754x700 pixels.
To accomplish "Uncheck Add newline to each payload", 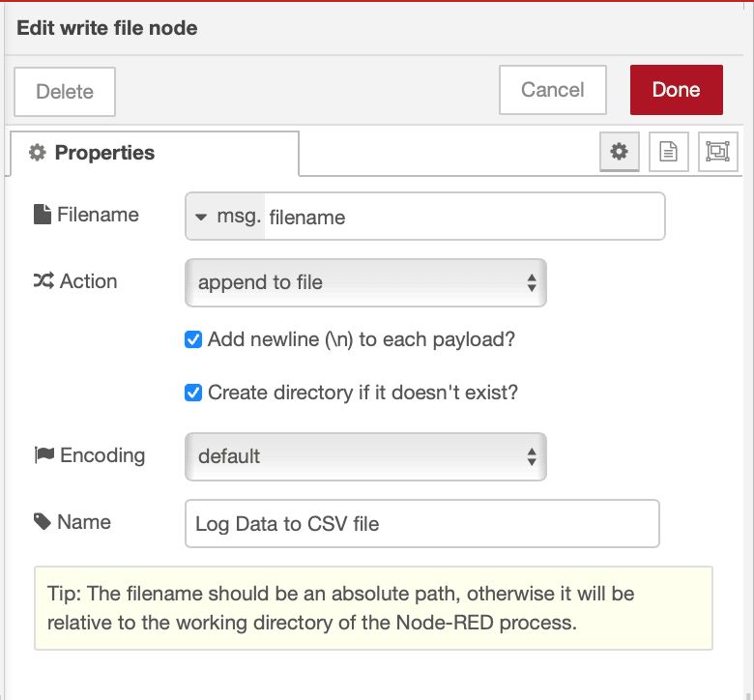I will (x=192, y=340).
